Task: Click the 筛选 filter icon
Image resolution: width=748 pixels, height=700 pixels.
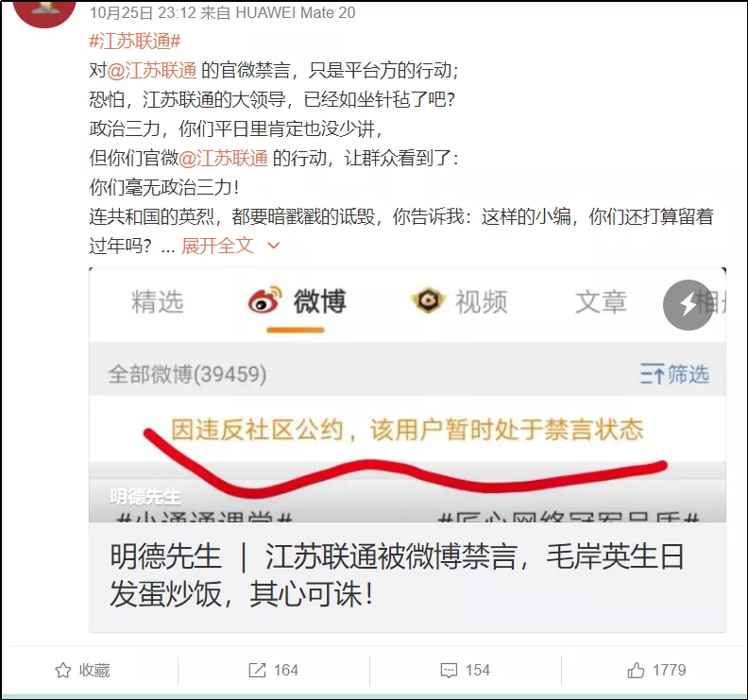Action: pos(652,374)
